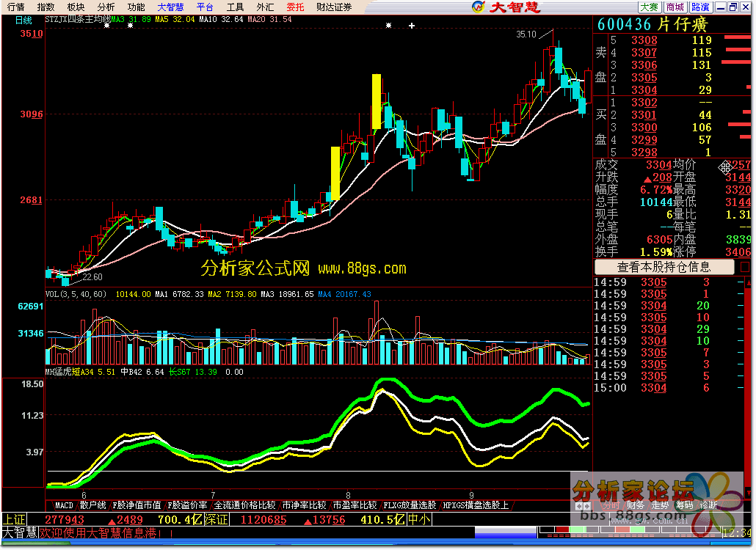Open the 板块 menu

point(76,7)
